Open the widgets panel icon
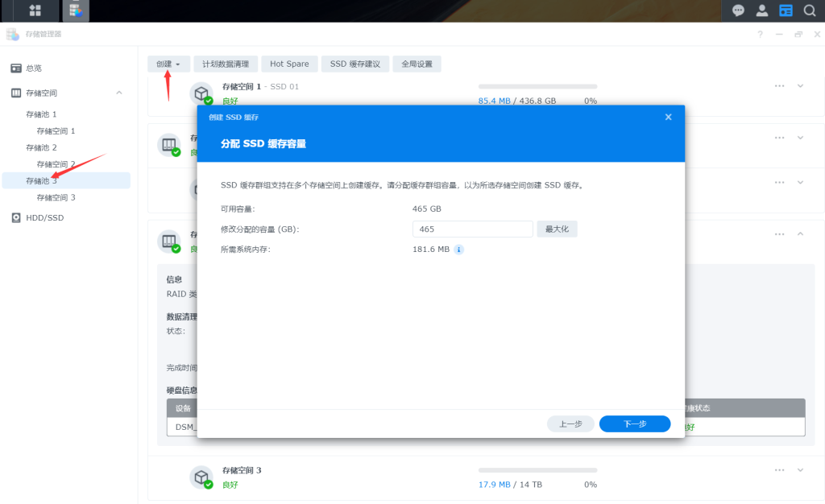 click(x=786, y=10)
